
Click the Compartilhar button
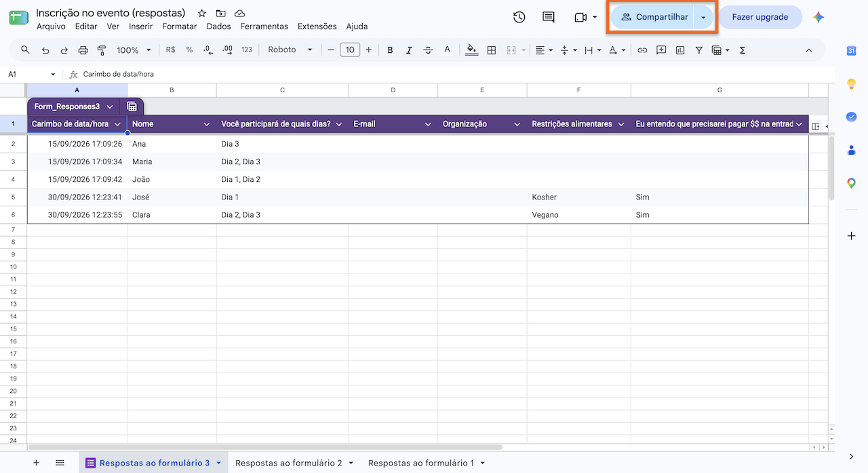pos(653,17)
